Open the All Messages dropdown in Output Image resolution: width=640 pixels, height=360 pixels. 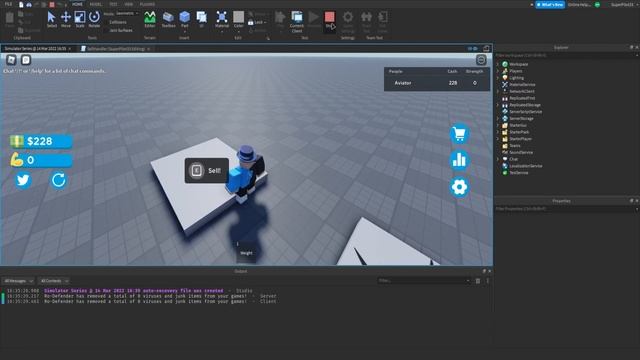click(18, 281)
